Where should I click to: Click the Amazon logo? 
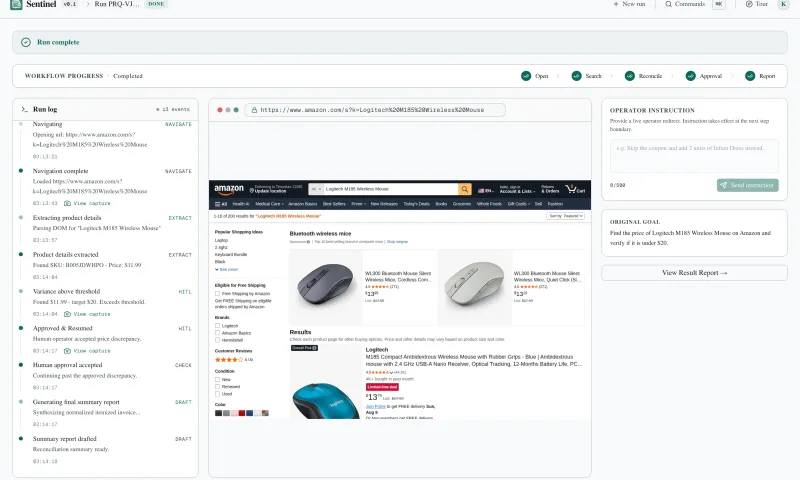click(x=229, y=189)
